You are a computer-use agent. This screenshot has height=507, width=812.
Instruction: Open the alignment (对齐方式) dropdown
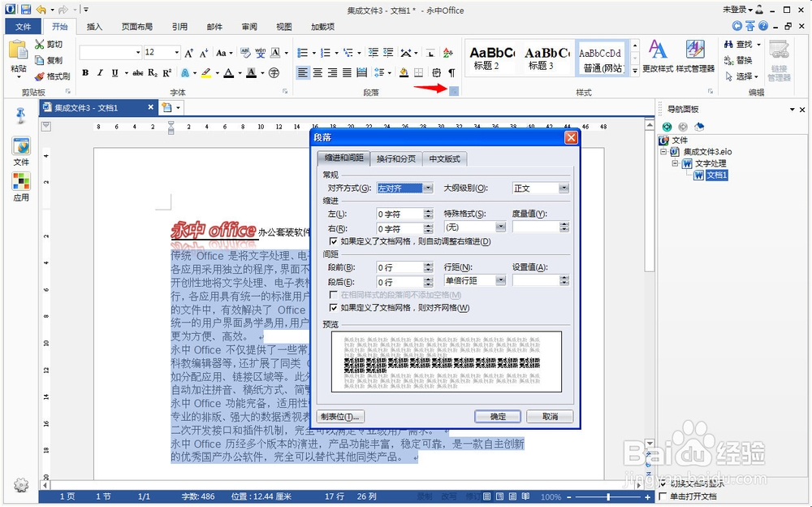pos(428,188)
